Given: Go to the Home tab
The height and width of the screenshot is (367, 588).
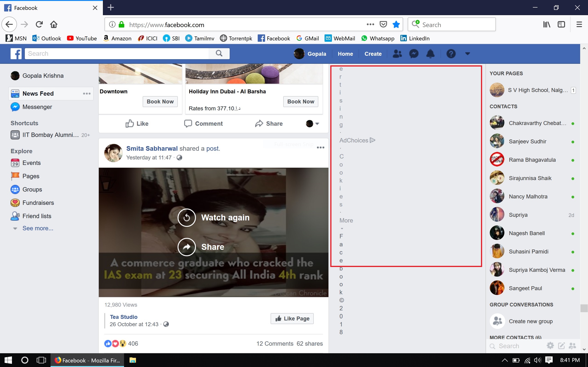Looking at the screenshot, I should tap(345, 54).
